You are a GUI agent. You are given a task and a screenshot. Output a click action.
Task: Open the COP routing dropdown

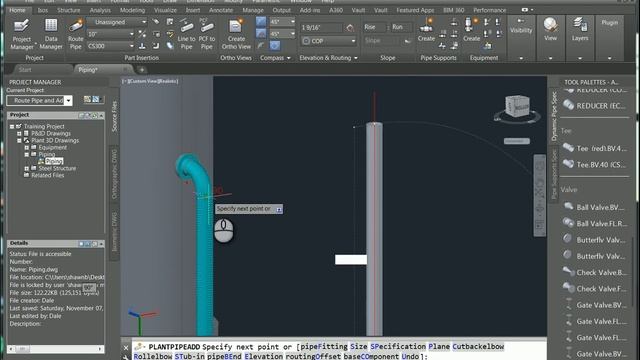point(353,41)
